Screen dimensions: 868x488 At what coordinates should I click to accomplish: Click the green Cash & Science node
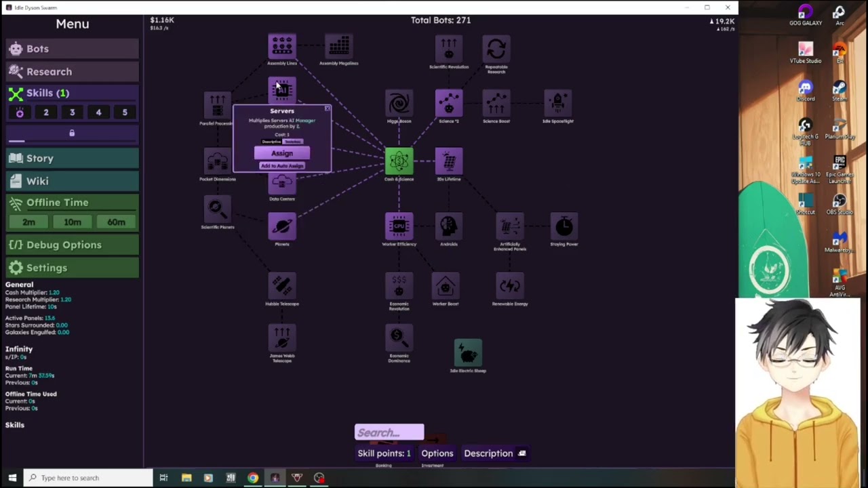pyautogui.click(x=399, y=161)
